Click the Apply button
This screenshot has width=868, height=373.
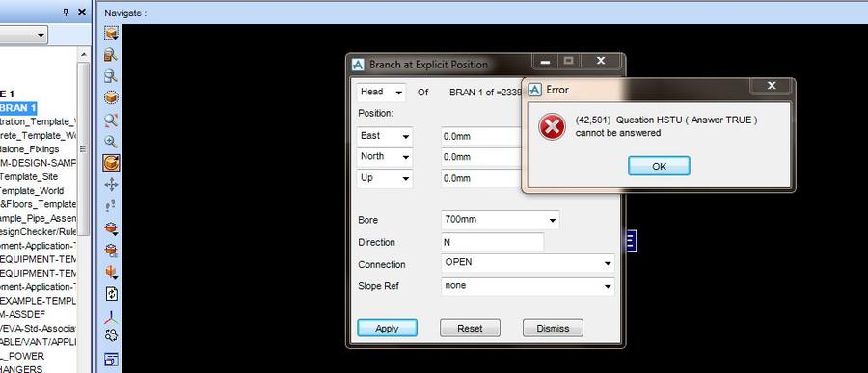click(387, 328)
